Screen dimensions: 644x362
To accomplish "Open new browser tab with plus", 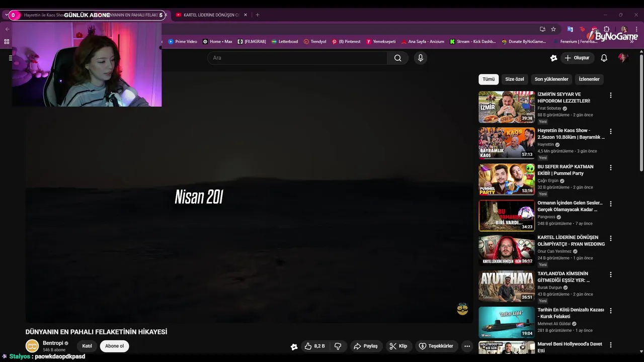I will tap(257, 15).
